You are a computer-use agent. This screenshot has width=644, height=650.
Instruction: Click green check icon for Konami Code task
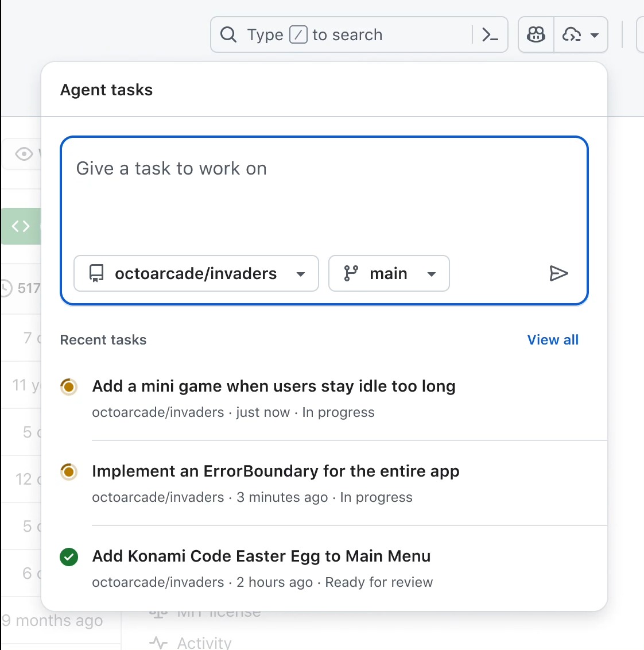tap(69, 557)
